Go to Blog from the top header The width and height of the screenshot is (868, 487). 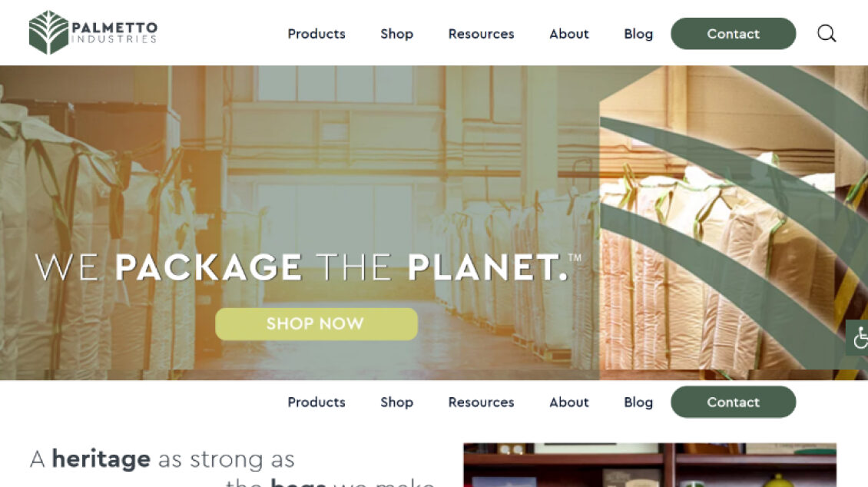click(x=638, y=34)
